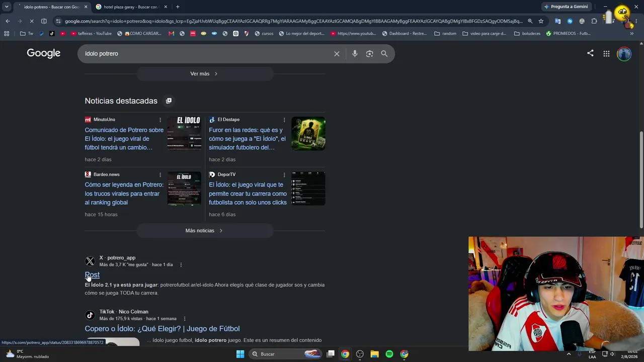
Task: Open the random bookmarks folder
Action: [445, 34]
